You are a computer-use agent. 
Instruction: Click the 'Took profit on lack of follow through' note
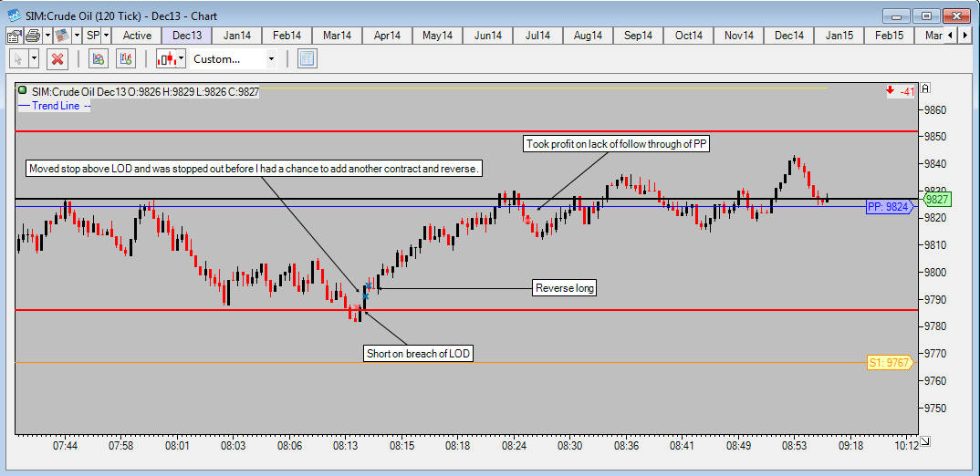(618, 144)
